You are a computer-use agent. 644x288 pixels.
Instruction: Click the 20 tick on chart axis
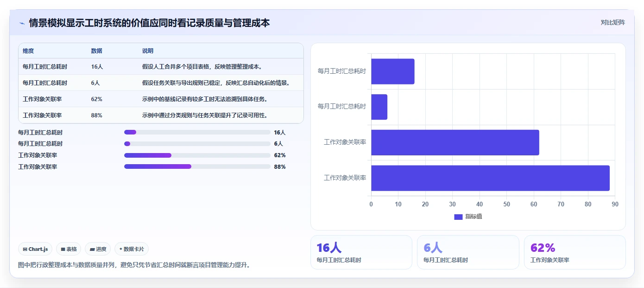pos(425,204)
